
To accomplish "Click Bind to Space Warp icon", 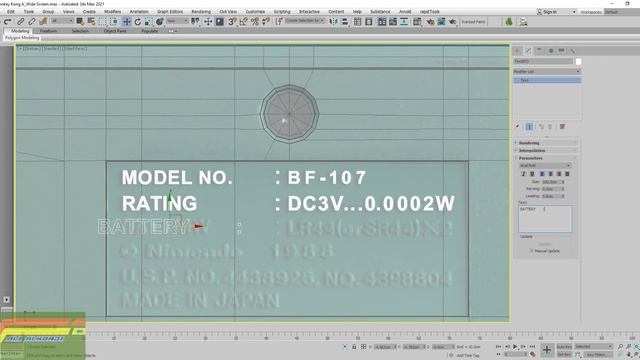I will (x=43, y=21).
